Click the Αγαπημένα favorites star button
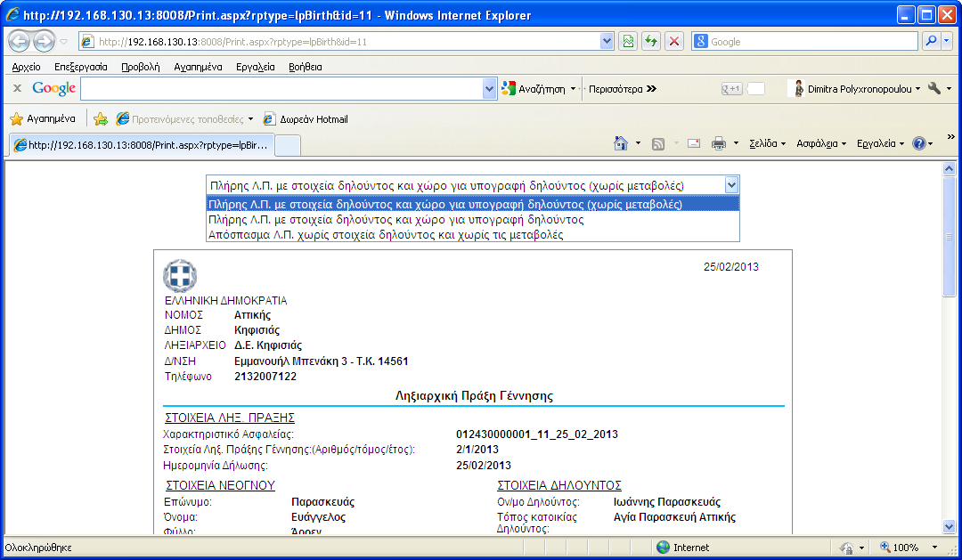The width and height of the screenshot is (962, 560). coord(43,119)
